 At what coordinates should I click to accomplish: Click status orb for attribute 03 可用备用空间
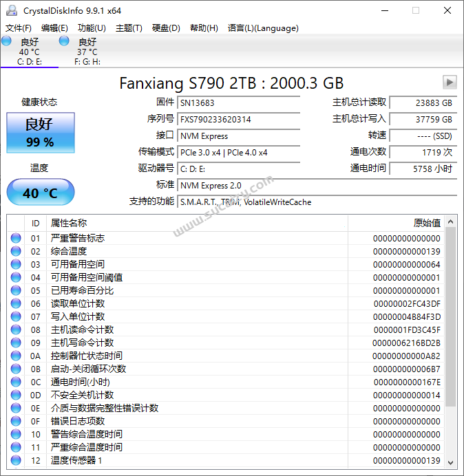16,264
